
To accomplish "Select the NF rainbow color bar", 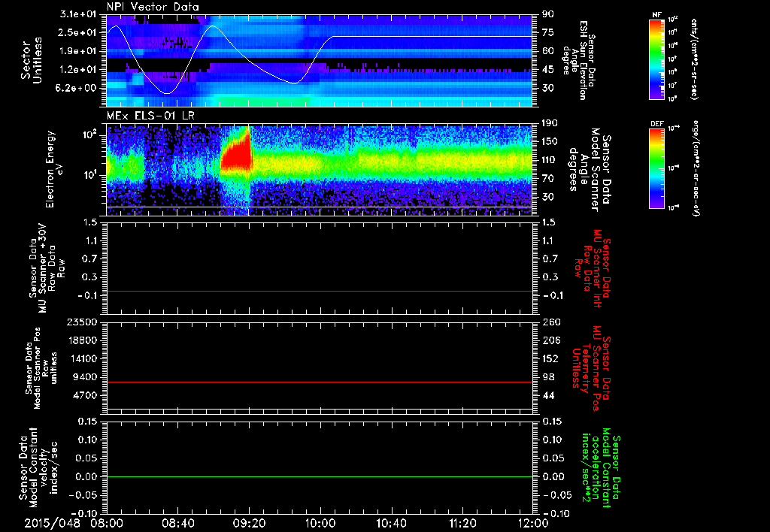I will click(x=656, y=59).
